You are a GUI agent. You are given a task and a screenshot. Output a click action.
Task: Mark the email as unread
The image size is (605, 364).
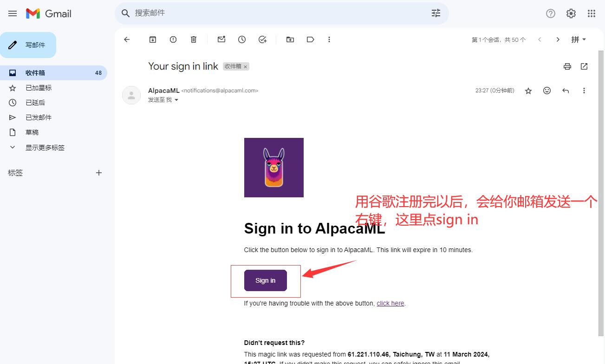tap(221, 39)
